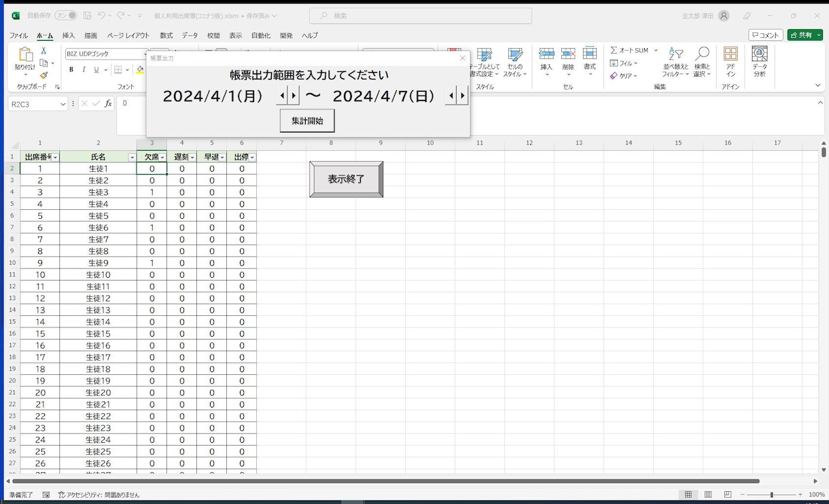829x504 pixels.
Task: Click the Delete cells (削除) icon
Action: [x=568, y=54]
